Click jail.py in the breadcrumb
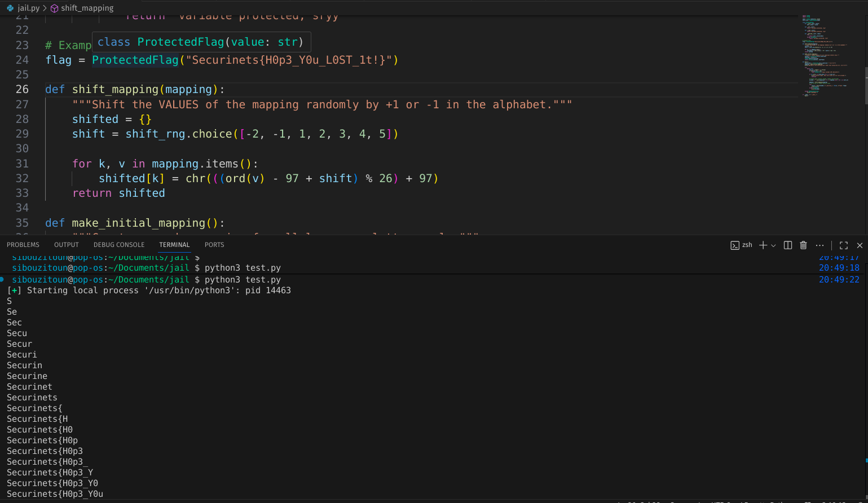 point(29,8)
